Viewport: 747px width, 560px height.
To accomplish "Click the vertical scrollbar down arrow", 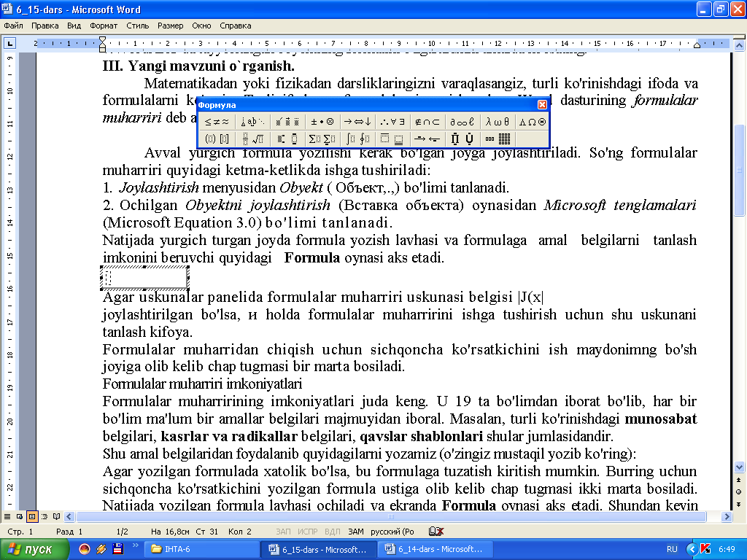I will click(739, 467).
